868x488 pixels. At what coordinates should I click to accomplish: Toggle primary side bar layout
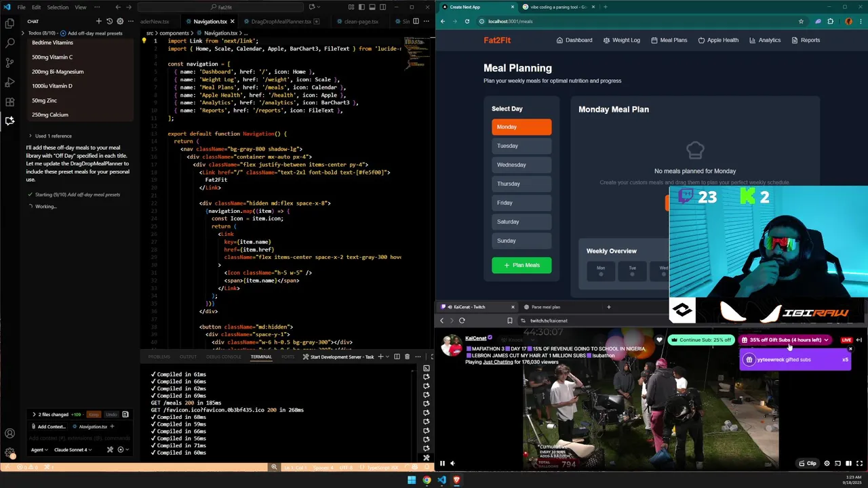361,7
